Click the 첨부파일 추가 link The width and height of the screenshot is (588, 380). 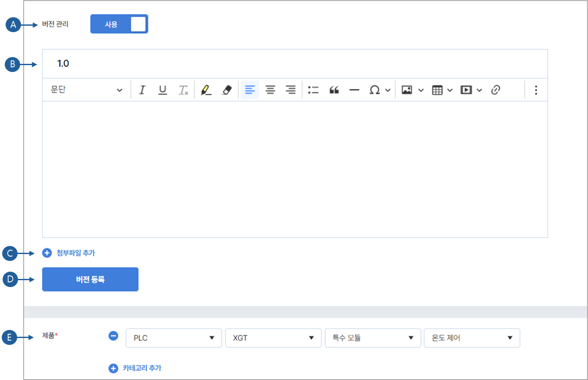point(75,253)
